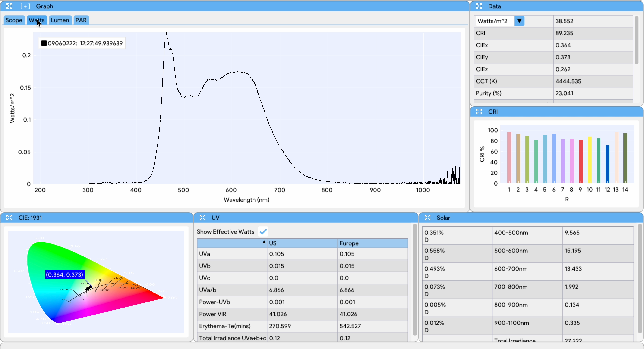The width and height of the screenshot is (644, 349).
Task: Expand the Graph panel to fullscreen
Action: 9,6
